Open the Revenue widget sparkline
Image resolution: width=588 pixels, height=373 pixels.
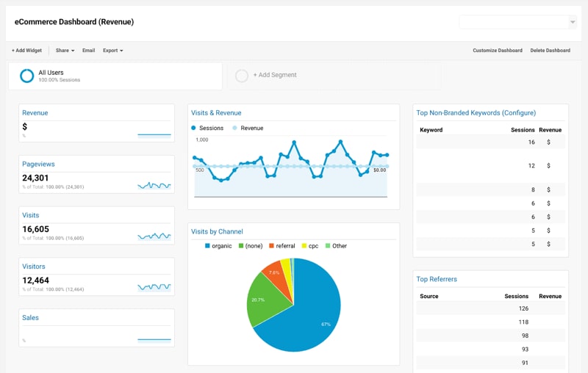(x=154, y=135)
